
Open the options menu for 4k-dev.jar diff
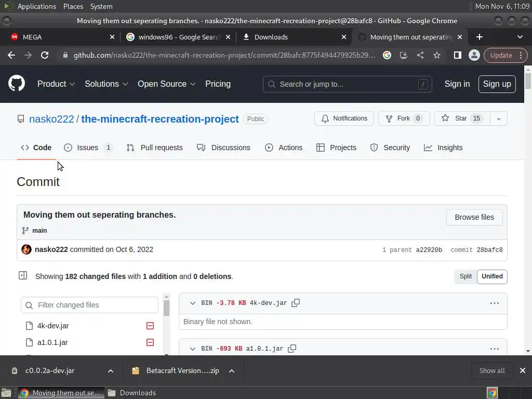pyautogui.click(x=495, y=303)
